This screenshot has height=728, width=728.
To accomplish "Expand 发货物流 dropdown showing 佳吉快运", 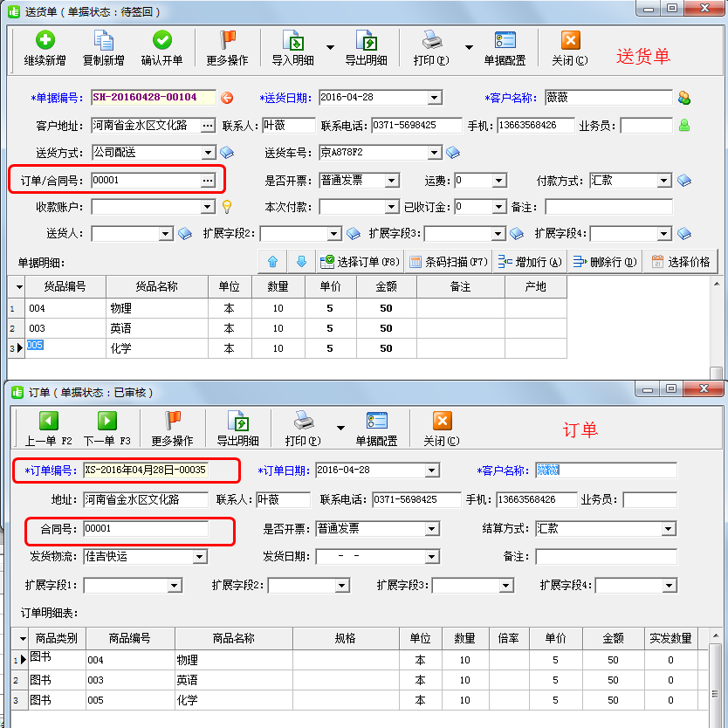I will click(x=200, y=556).
